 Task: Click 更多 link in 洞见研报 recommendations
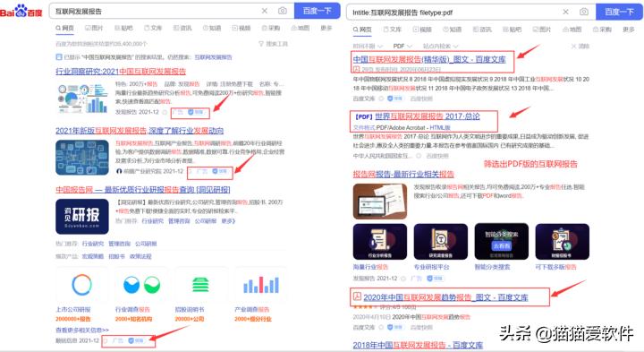228,221
